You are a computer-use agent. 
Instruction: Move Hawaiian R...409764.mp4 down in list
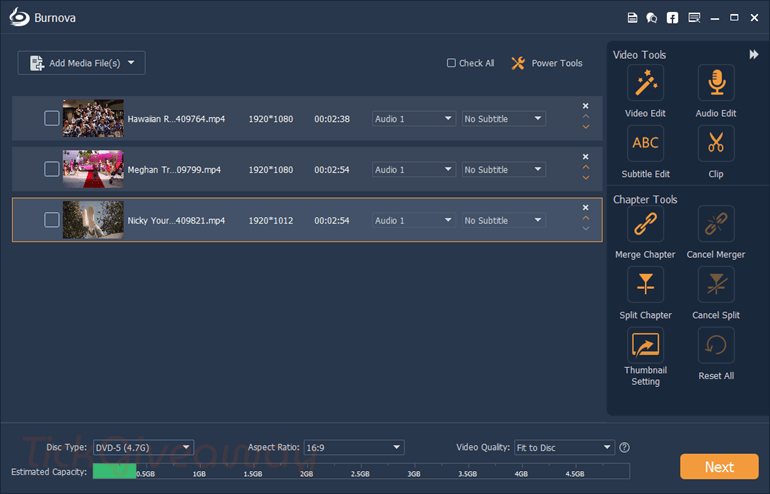(x=586, y=127)
